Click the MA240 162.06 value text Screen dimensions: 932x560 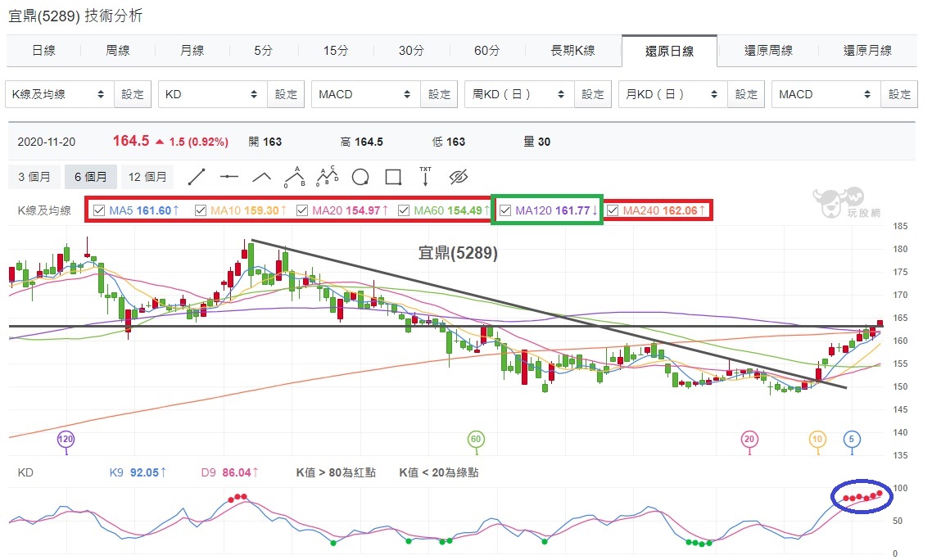pos(664,210)
